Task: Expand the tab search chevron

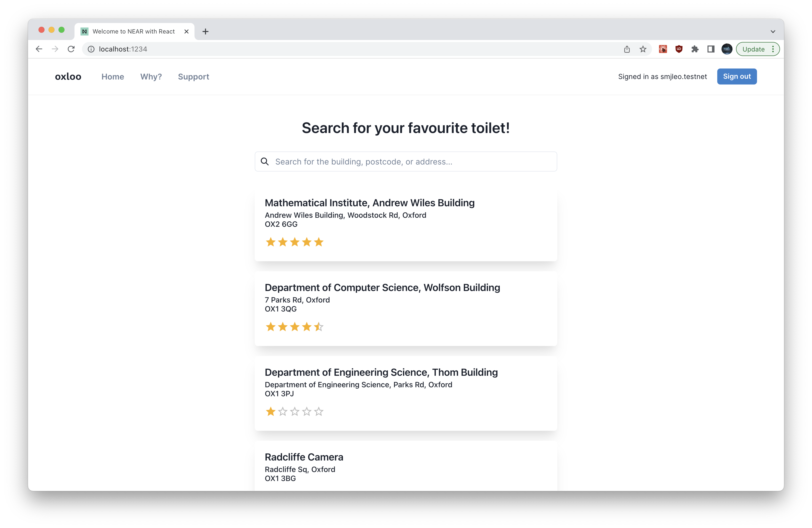Action: click(773, 31)
